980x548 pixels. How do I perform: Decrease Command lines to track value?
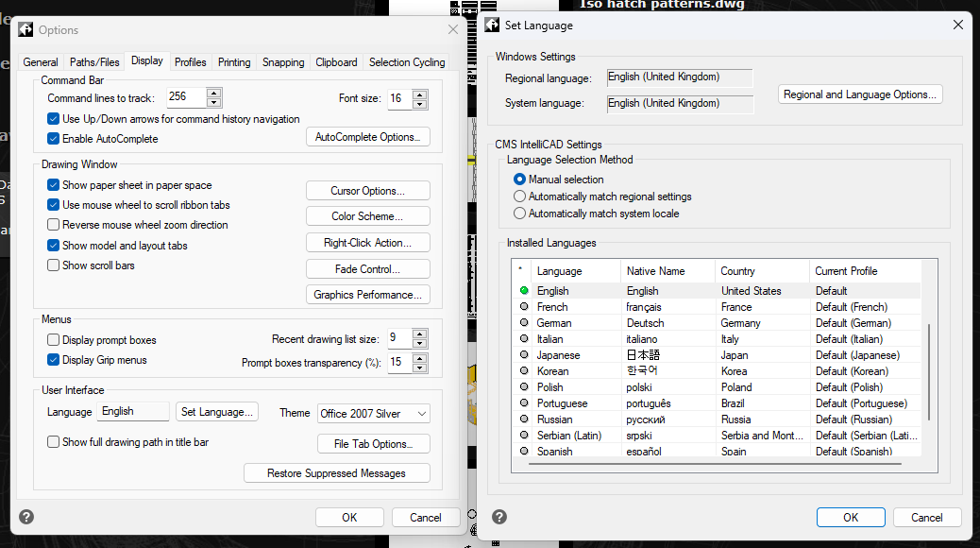coord(213,103)
